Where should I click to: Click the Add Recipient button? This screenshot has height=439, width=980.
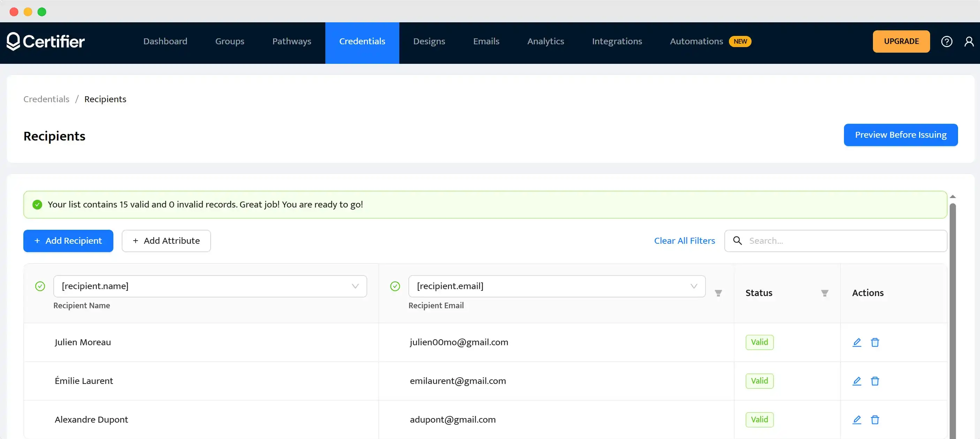[x=68, y=241]
